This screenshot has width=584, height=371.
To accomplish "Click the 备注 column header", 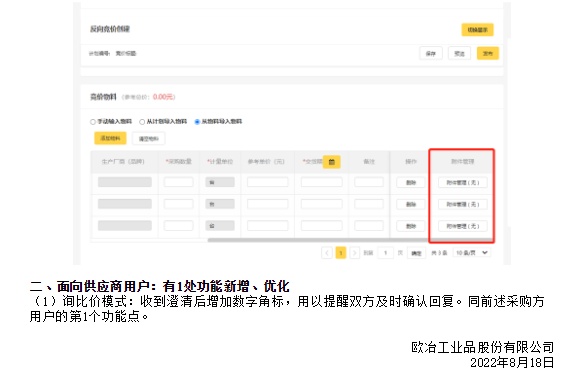I will tap(369, 162).
